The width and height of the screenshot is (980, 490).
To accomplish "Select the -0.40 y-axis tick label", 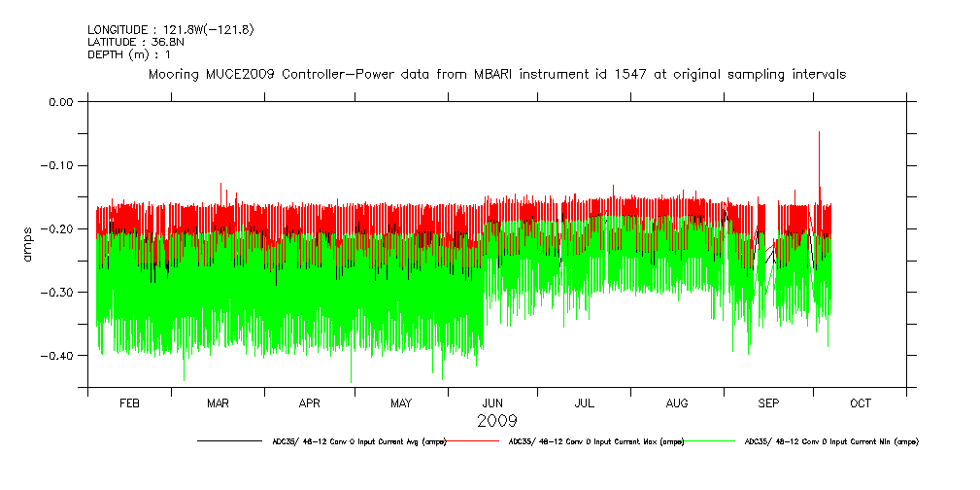I will (58, 356).
